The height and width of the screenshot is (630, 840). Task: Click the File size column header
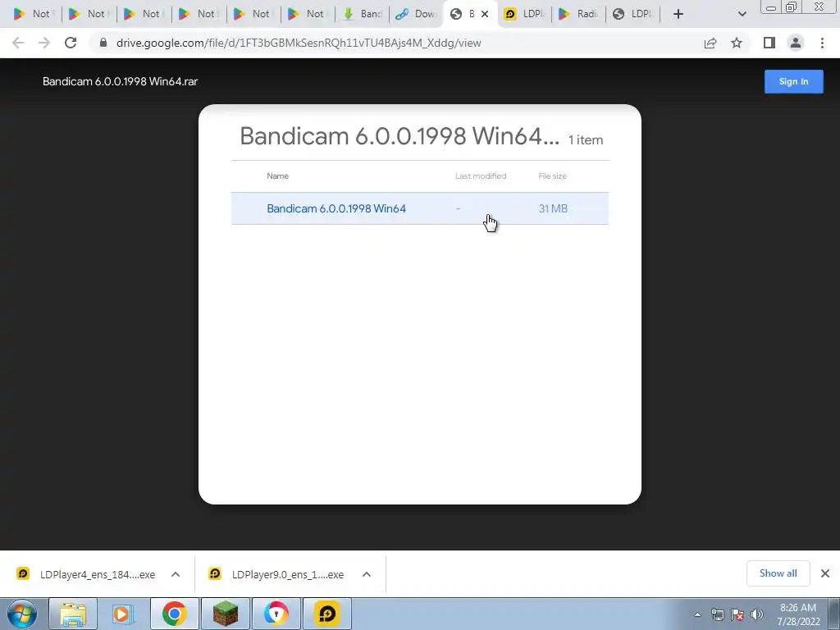pyautogui.click(x=552, y=176)
